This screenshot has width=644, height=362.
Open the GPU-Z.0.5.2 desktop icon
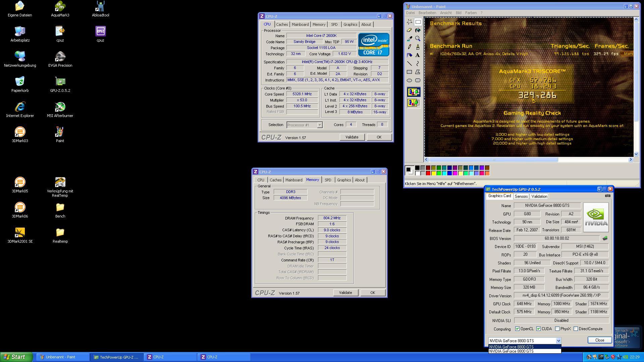[x=60, y=84]
